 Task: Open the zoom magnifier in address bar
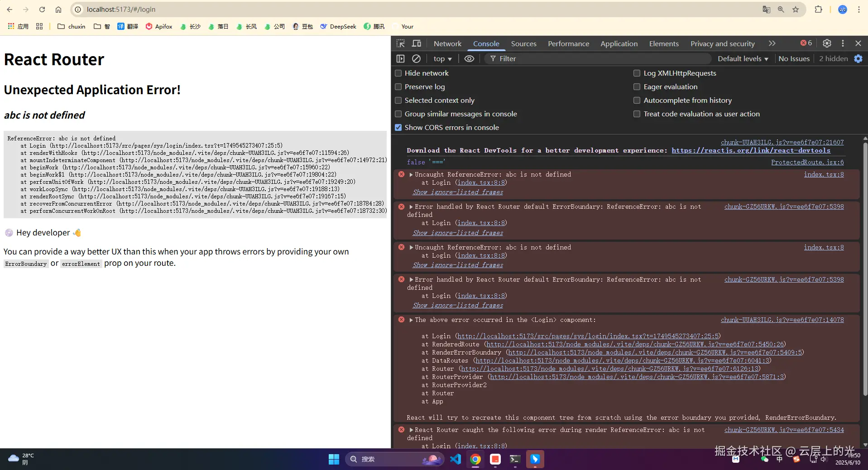click(781, 10)
